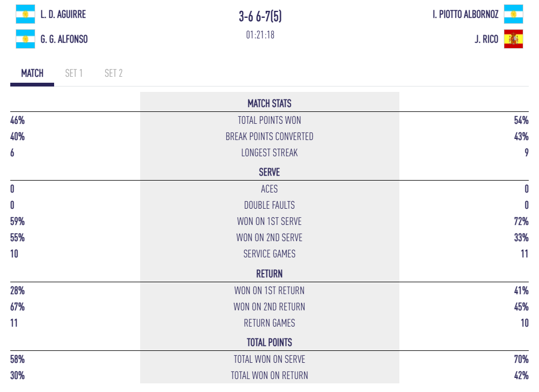Click the MATCH STATS section header

(269, 103)
